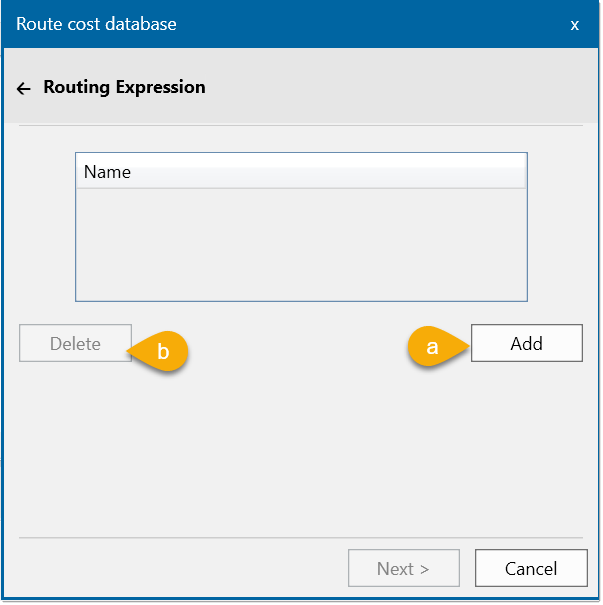Focus the blank area below Name header
603x605 pixels.
pos(301,244)
